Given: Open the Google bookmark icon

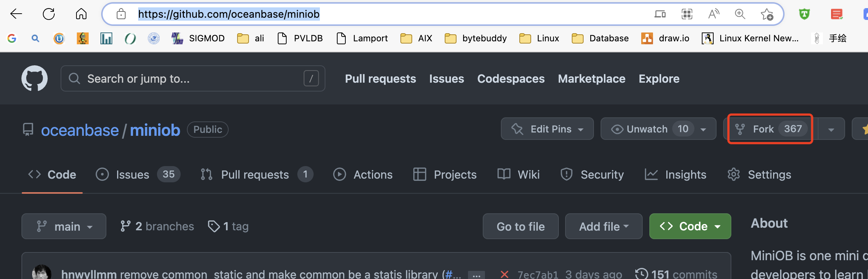Looking at the screenshot, I should 12,38.
